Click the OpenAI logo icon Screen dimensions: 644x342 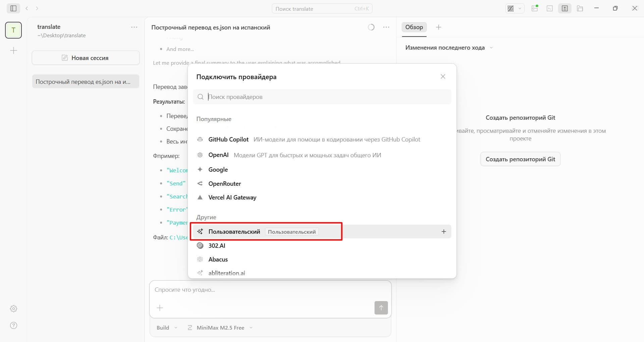point(200,155)
